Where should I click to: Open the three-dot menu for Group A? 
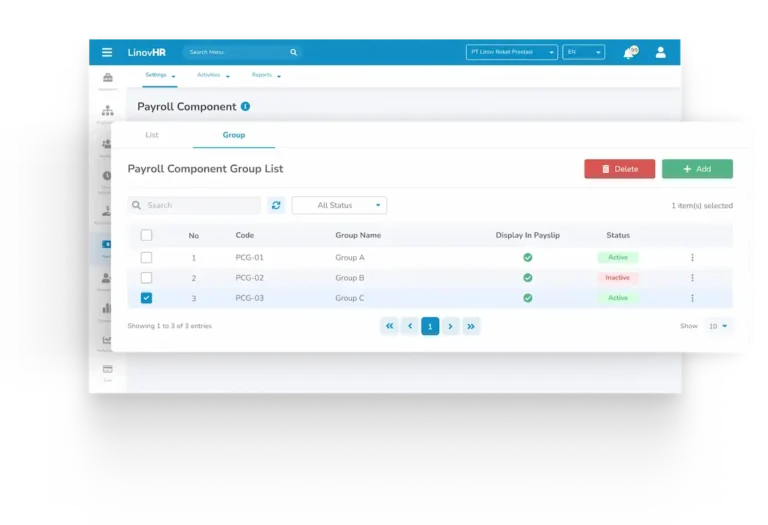(x=692, y=258)
